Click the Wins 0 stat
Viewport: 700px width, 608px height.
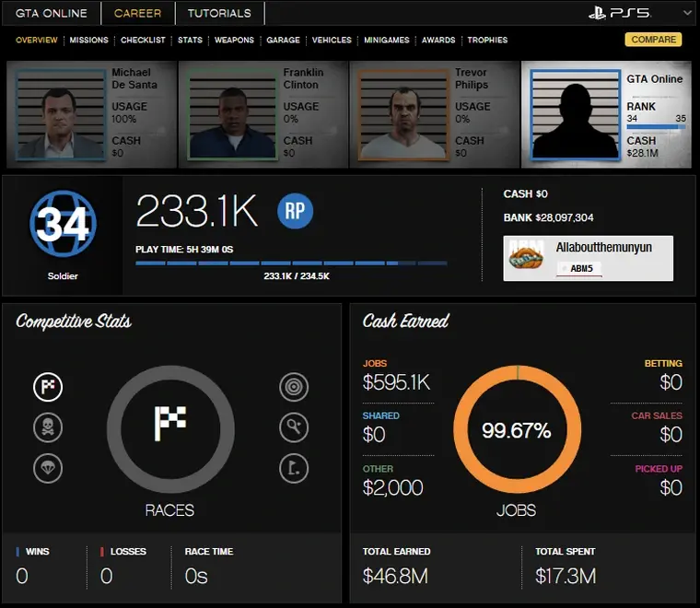click(x=22, y=576)
